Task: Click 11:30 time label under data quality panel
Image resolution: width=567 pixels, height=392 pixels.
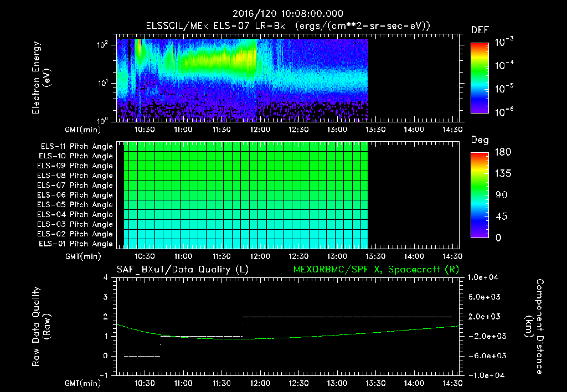Action: 221,383
